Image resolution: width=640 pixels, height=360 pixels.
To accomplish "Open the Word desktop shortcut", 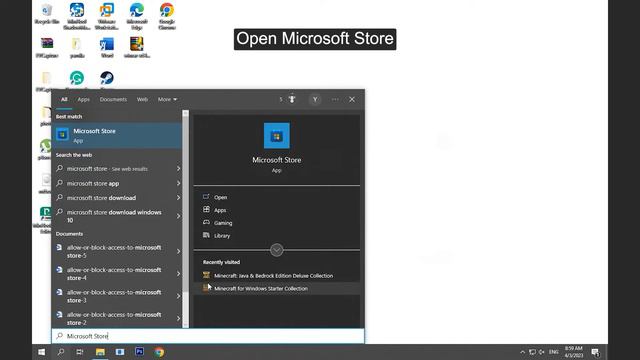I will click(x=107, y=47).
